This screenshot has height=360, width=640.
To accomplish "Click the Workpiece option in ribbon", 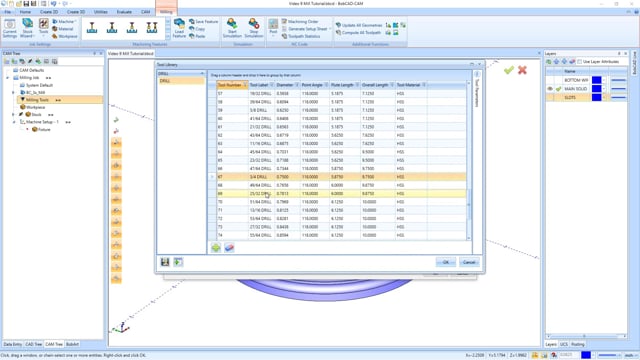I will pos(65,36).
